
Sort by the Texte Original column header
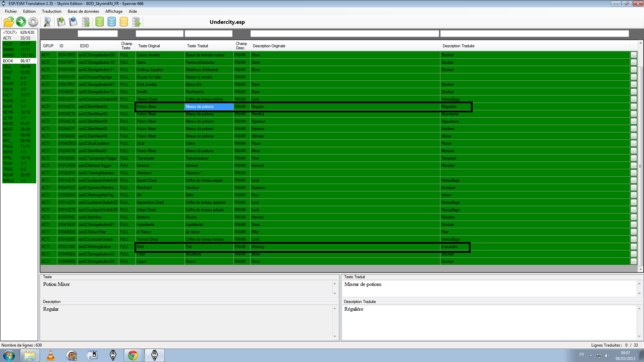[x=160, y=46]
